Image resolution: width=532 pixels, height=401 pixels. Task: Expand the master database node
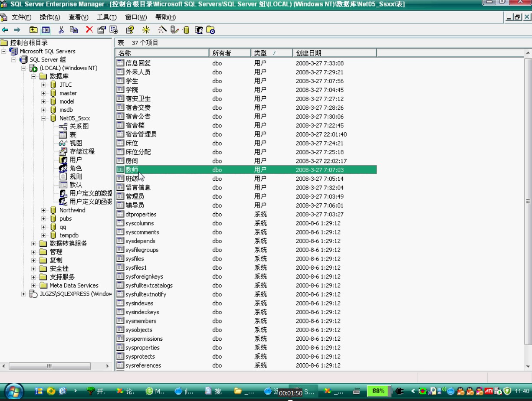coord(43,93)
